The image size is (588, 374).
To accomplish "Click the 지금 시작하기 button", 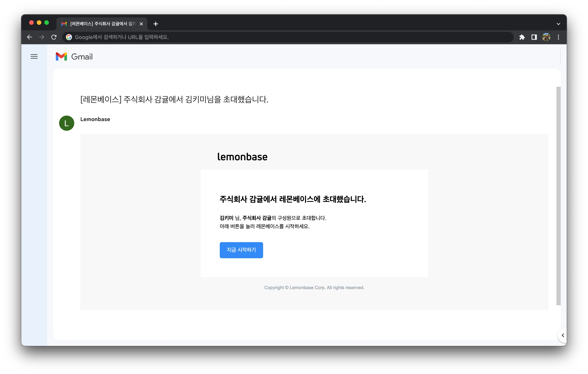I will [x=241, y=250].
